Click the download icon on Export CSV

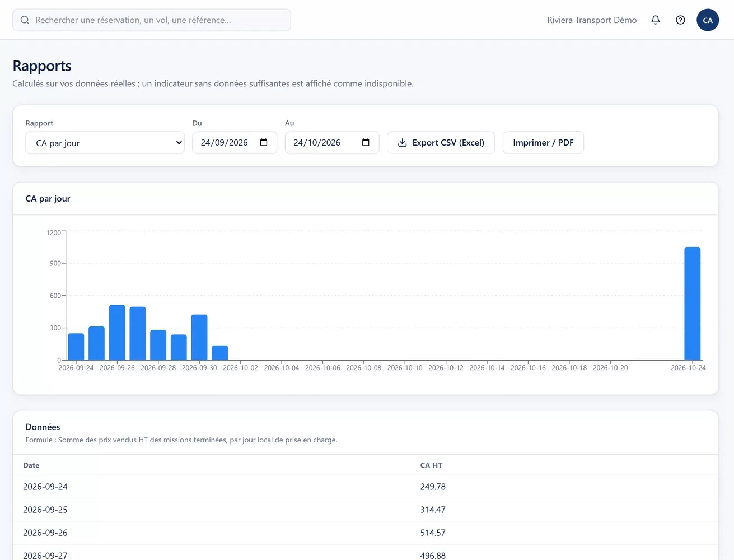(402, 143)
